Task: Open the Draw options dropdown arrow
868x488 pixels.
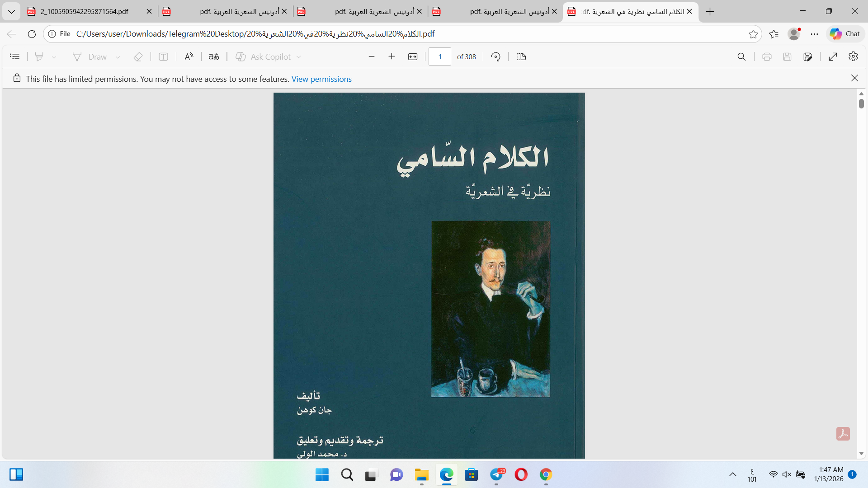Action: tap(118, 57)
